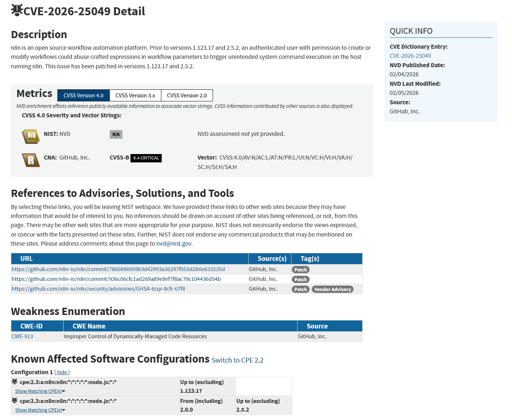Click the Source value "GitHub, Inc." in Quick Info
Screen dimensions: 512x420
pyautogui.click(x=405, y=112)
